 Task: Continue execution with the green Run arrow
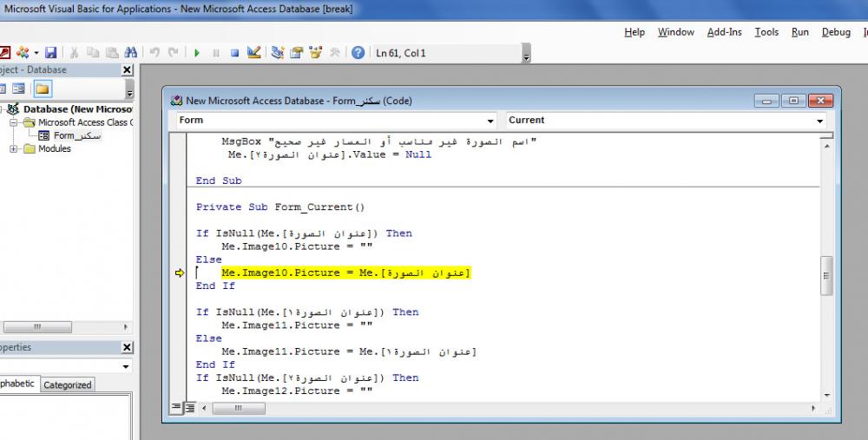point(196,53)
